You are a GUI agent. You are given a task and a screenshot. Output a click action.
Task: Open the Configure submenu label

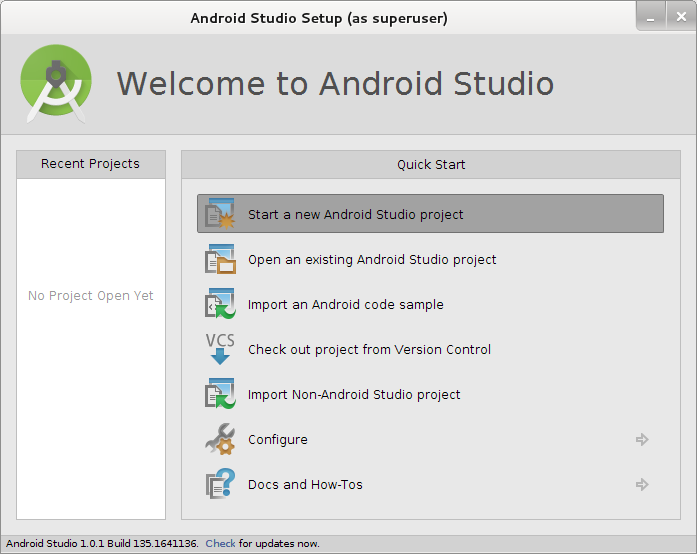pos(278,440)
